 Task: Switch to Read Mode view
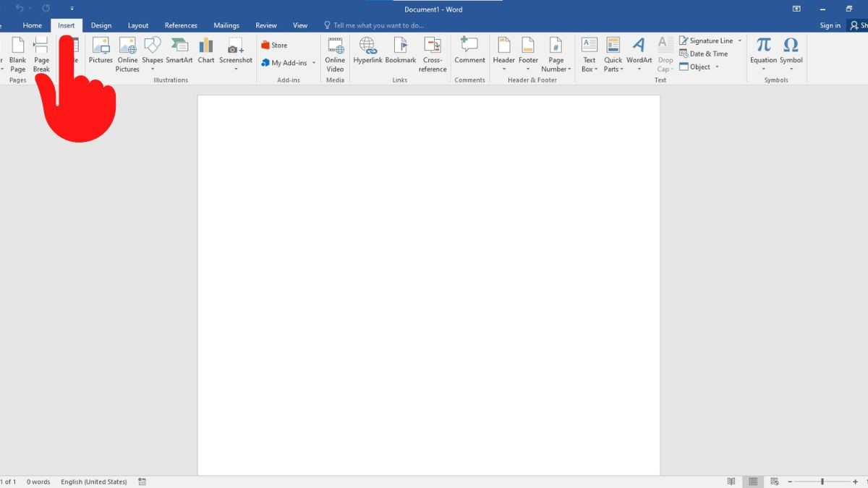click(731, 481)
